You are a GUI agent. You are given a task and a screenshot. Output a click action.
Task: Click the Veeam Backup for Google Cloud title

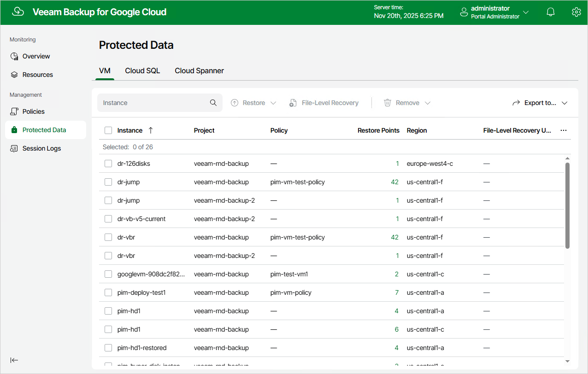click(100, 12)
